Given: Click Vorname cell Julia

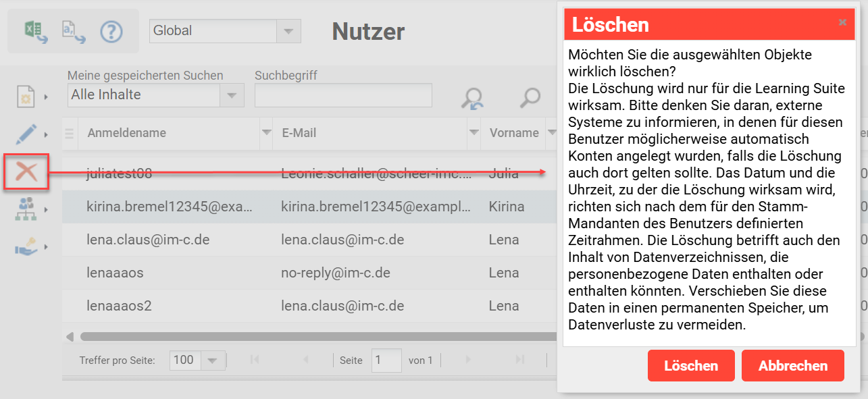Looking at the screenshot, I should pos(504,174).
